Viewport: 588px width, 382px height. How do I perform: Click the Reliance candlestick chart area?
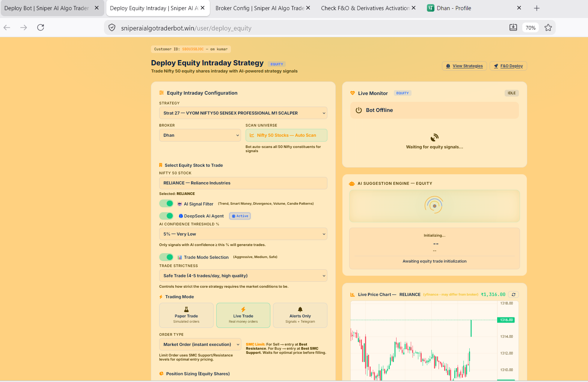coord(424,341)
